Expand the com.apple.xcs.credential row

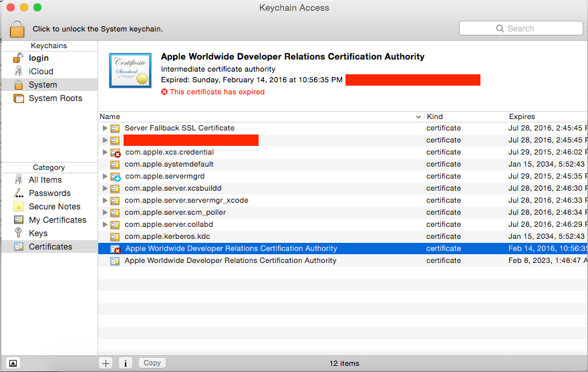(x=105, y=152)
